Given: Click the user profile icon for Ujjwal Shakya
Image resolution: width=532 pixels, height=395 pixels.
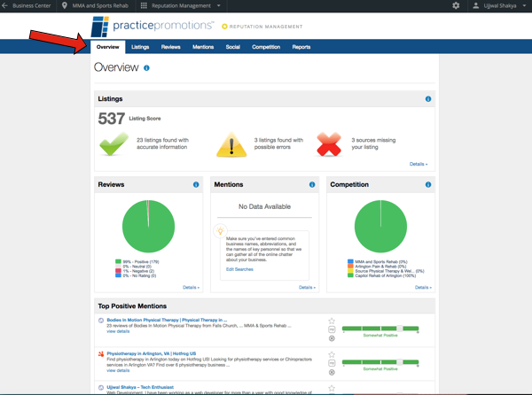Looking at the screenshot, I should (475, 5).
